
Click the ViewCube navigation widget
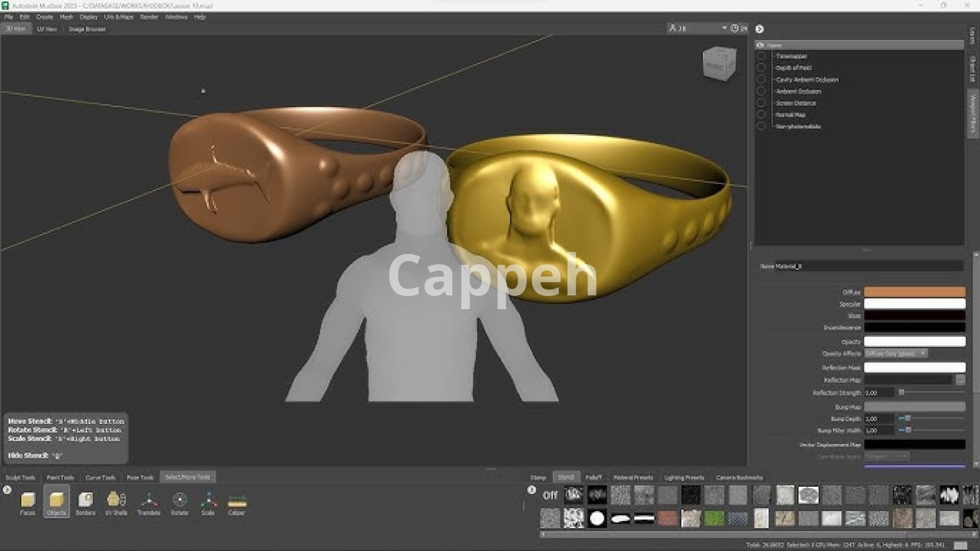(719, 64)
